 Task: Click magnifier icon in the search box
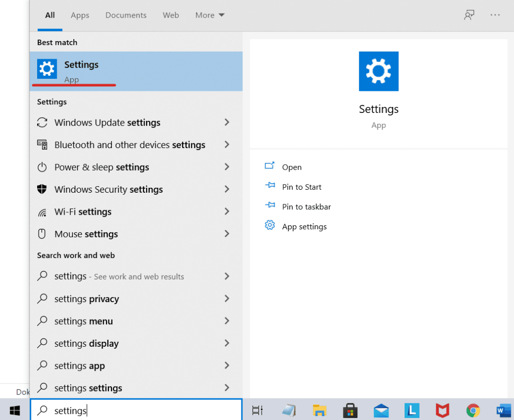[x=42, y=410]
